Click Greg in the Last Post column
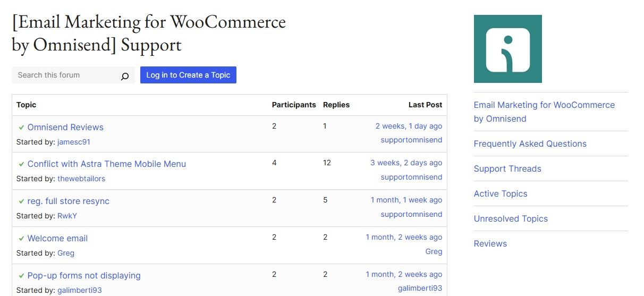Image resolution: width=644 pixels, height=296 pixels. tap(434, 251)
